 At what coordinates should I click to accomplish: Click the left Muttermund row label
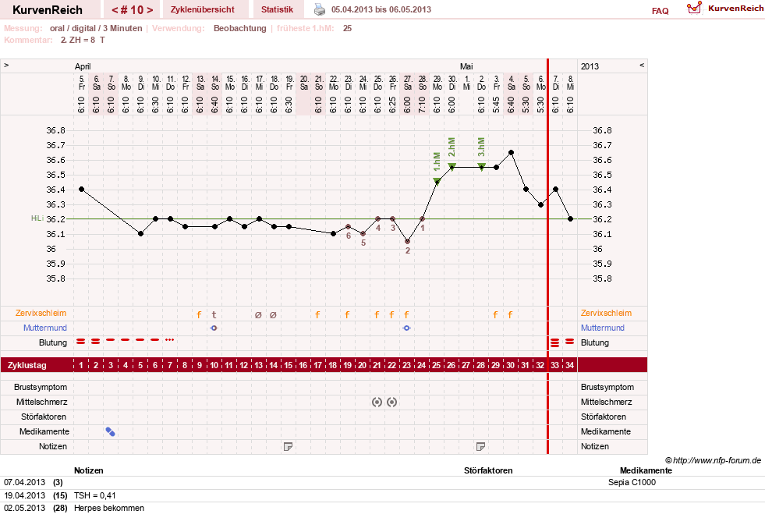[45, 328]
